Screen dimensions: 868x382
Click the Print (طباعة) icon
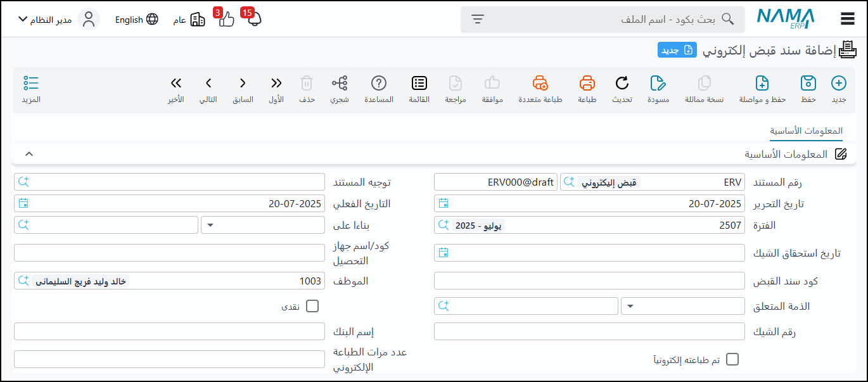(587, 84)
